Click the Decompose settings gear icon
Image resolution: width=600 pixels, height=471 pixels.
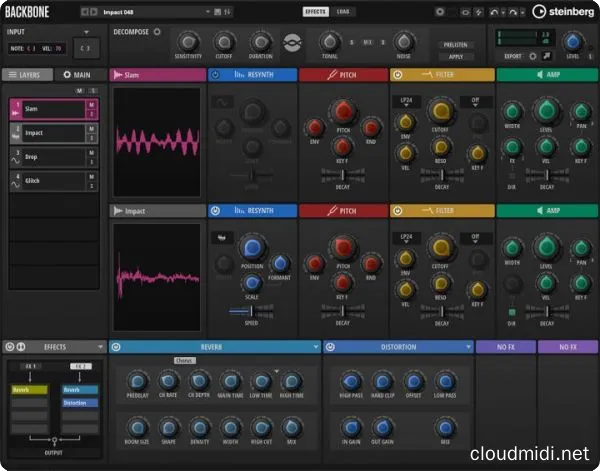point(156,31)
